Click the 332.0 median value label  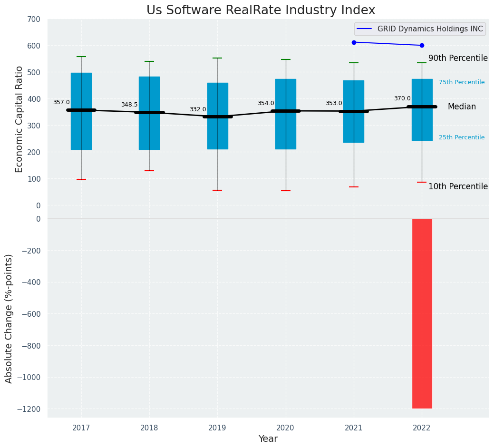pos(198,109)
